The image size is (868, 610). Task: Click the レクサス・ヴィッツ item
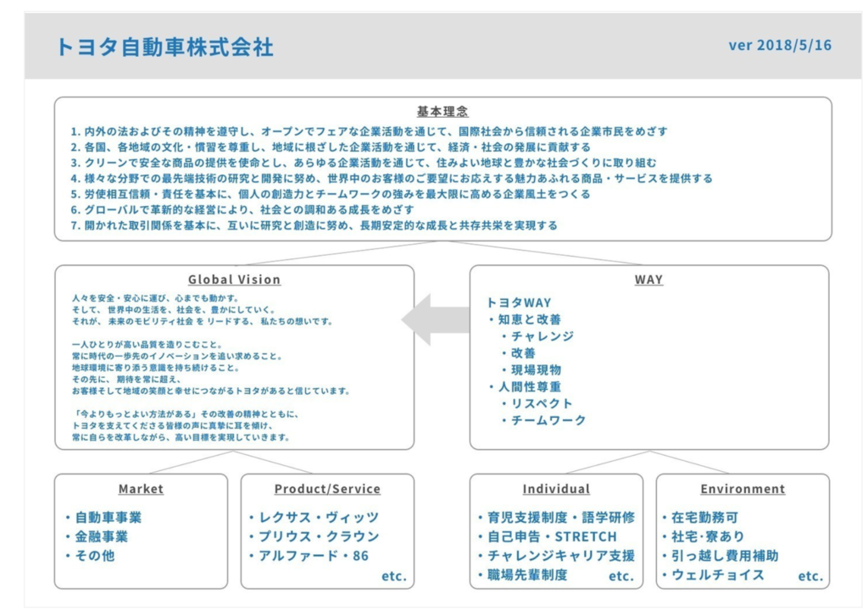(x=314, y=518)
